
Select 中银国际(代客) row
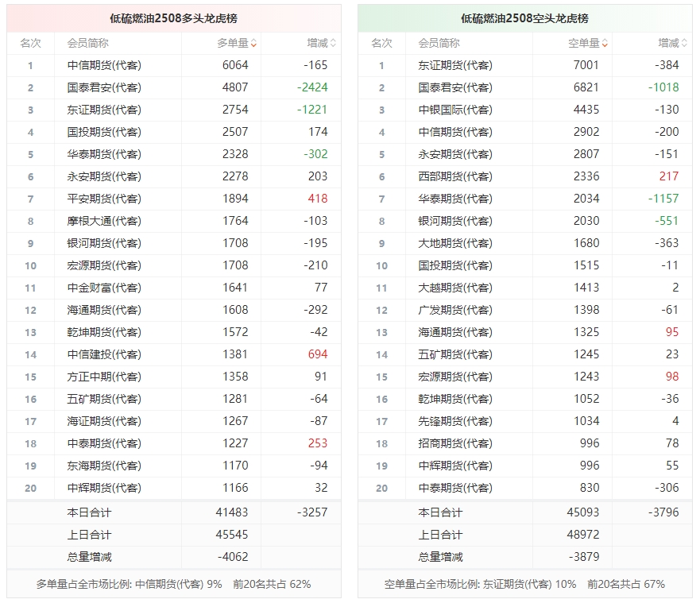(x=525, y=110)
